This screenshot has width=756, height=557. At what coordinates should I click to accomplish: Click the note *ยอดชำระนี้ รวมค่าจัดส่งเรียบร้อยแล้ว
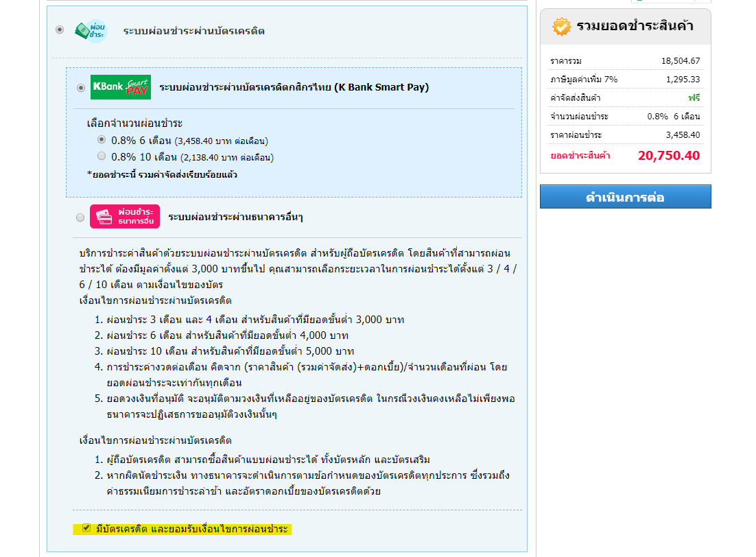click(x=162, y=174)
